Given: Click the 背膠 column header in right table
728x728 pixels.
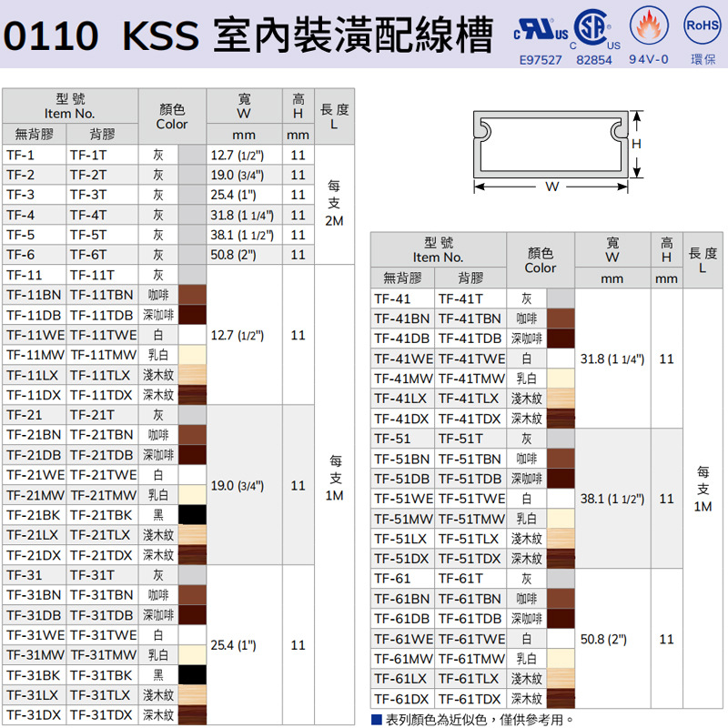Looking at the screenshot, I should (x=470, y=278).
